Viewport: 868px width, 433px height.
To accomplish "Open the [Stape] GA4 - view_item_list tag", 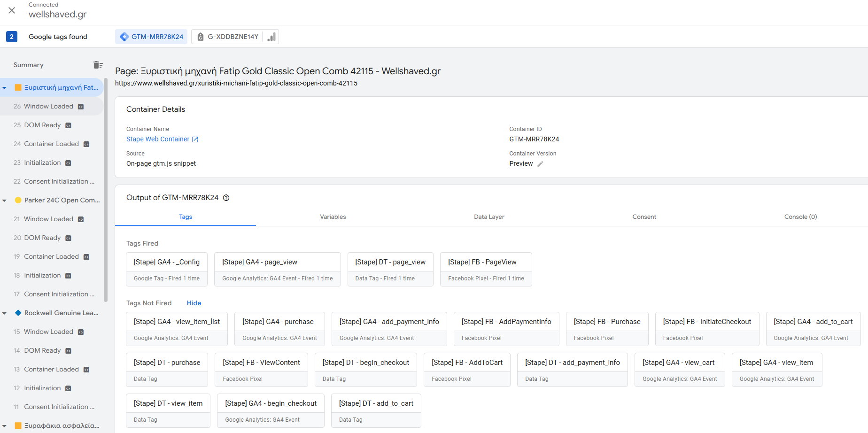I will pyautogui.click(x=177, y=329).
